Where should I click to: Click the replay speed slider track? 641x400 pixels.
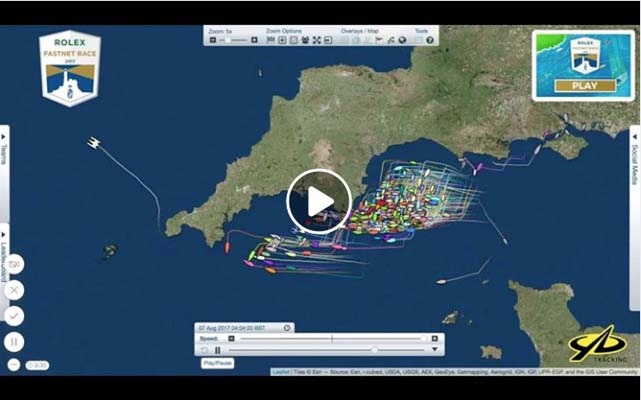point(330,339)
